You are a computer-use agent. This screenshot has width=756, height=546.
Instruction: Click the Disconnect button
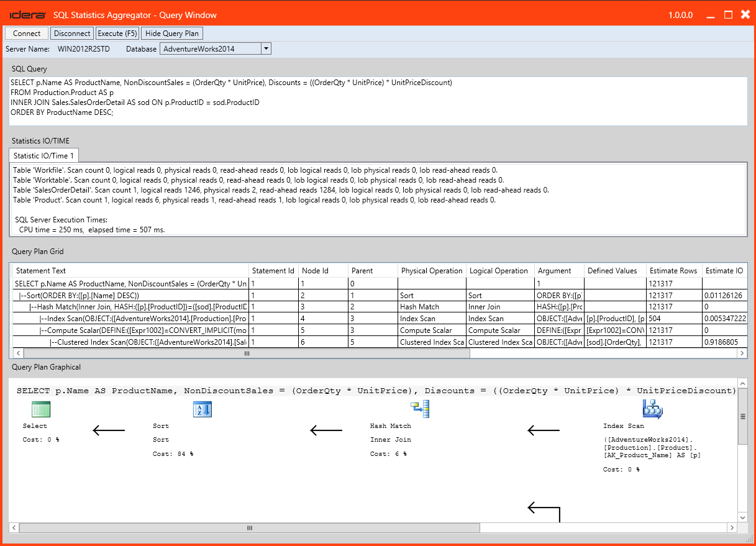click(x=71, y=33)
